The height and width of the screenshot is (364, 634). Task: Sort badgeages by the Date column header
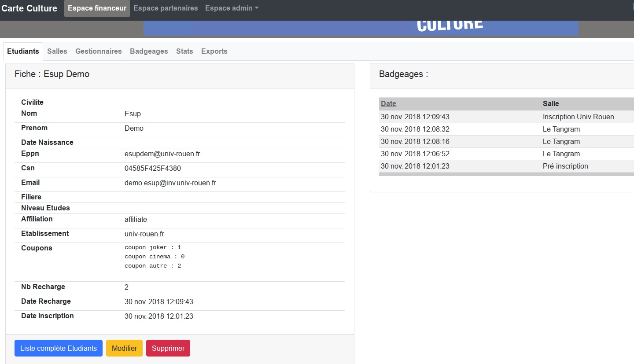coord(388,104)
